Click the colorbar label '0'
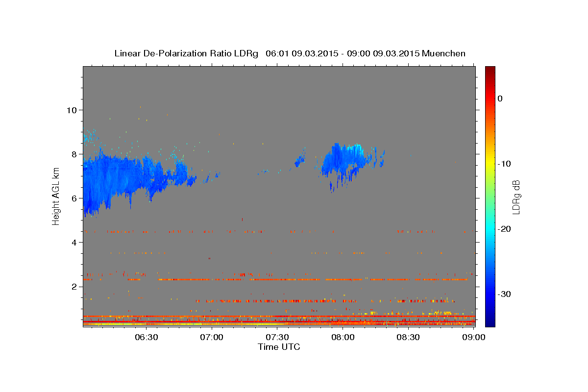Viewport: 588px width, 392px height. [500, 98]
